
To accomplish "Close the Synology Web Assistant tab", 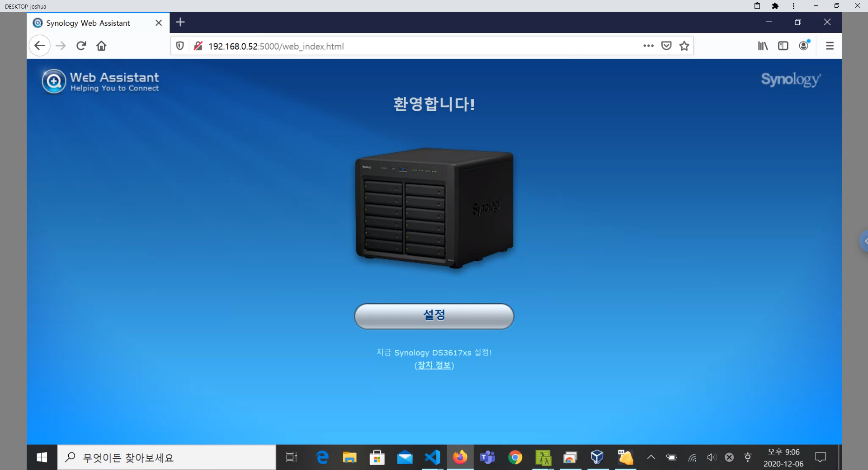I will coord(159,23).
